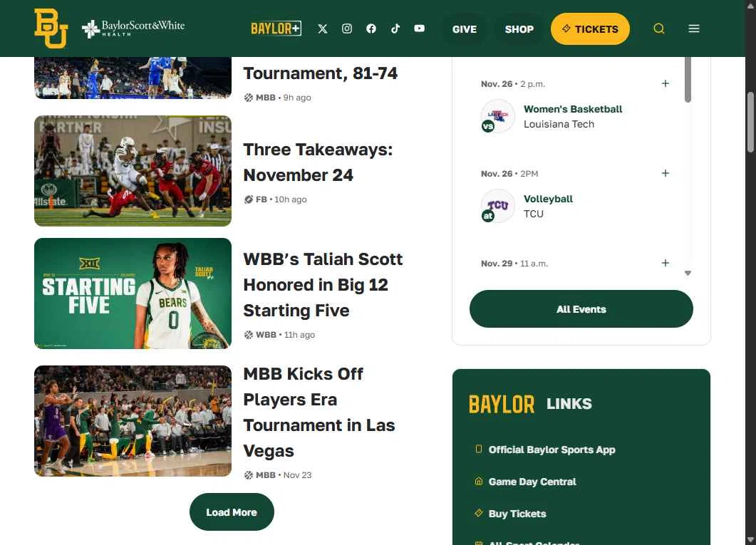This screenshot has width=756, height=545.
Task: Expand the Nov. 29 11 a.m. event
Action: pyautogui.click(x=665, y=263)
